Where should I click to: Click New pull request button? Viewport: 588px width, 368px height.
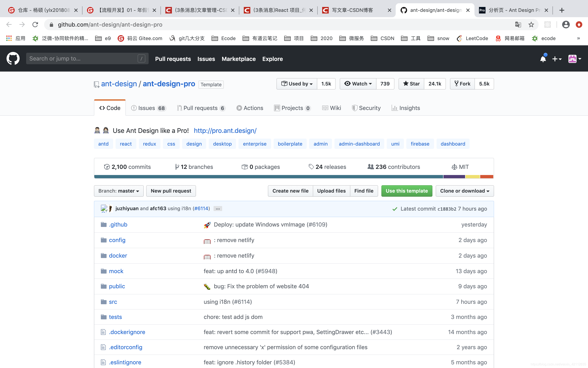171,191
